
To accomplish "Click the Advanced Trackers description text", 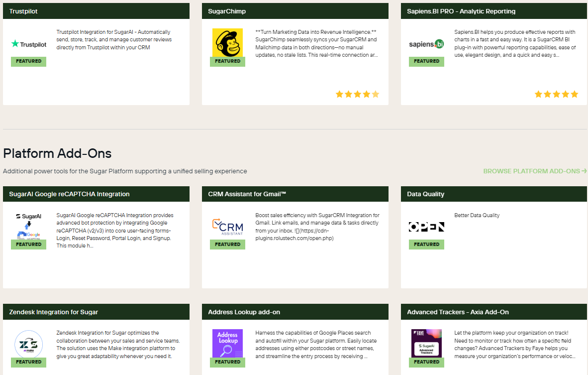I will coord(515,345).
